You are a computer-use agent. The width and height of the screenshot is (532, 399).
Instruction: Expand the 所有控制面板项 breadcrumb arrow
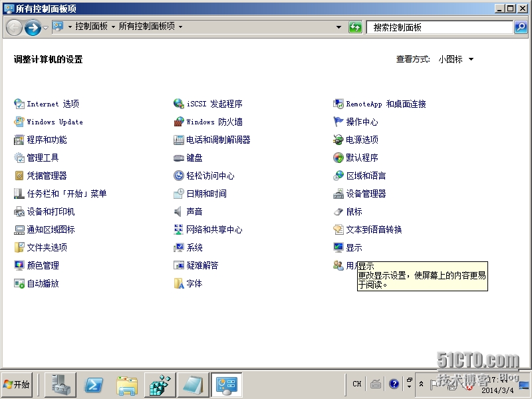pyautogui.click(x=180, y=27)
